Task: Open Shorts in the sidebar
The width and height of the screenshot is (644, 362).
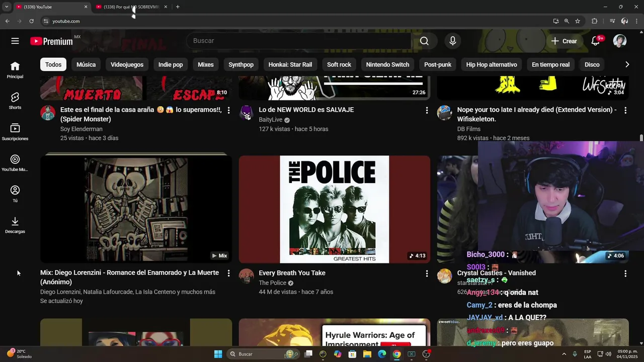Action: click(x=15, y=101)
